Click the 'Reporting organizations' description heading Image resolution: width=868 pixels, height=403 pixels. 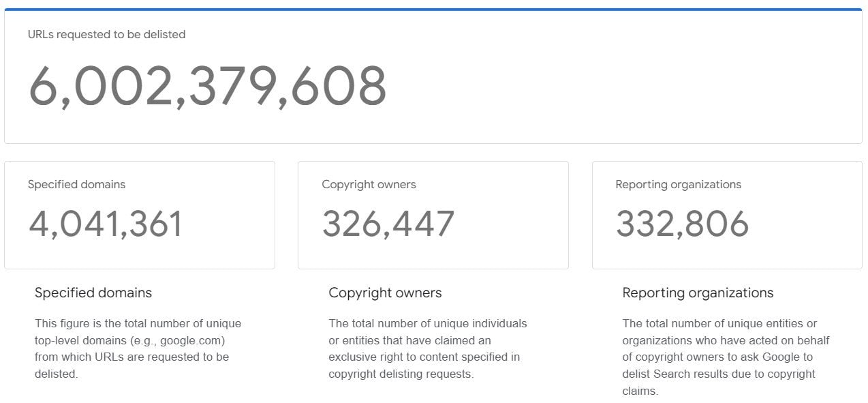(698, 293)
